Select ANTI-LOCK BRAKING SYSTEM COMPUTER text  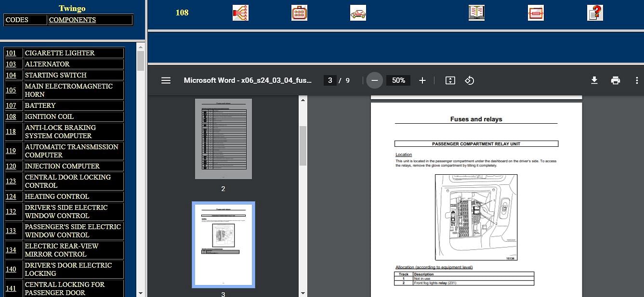[60, 131]
